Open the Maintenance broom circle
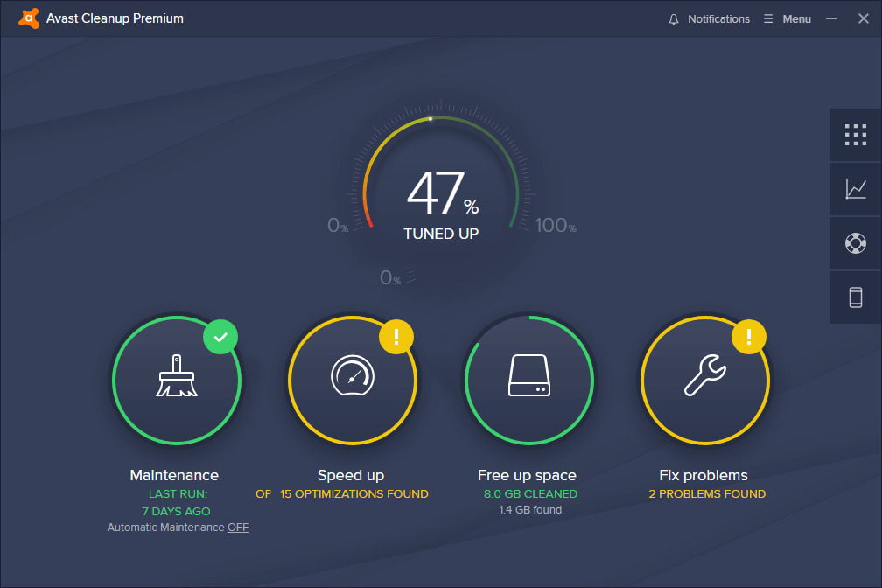Image resolution: width=882 pixels, height=588 pixels. [177, 381]
